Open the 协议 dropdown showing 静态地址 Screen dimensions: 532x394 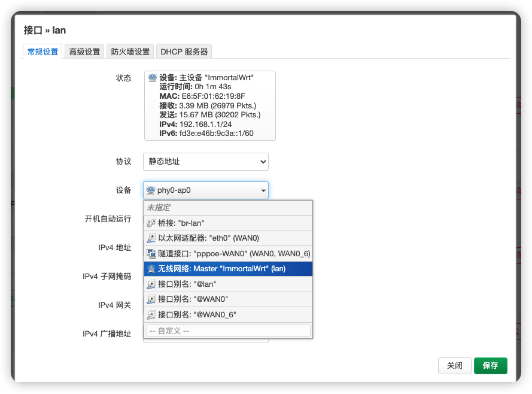click(x=205, y=161)
